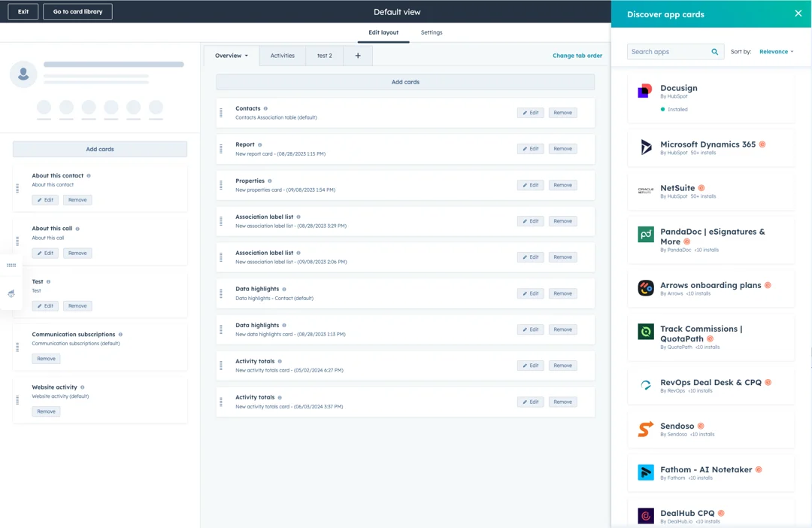Click the Fathom AI Notetaker icon

pos(645,472)
